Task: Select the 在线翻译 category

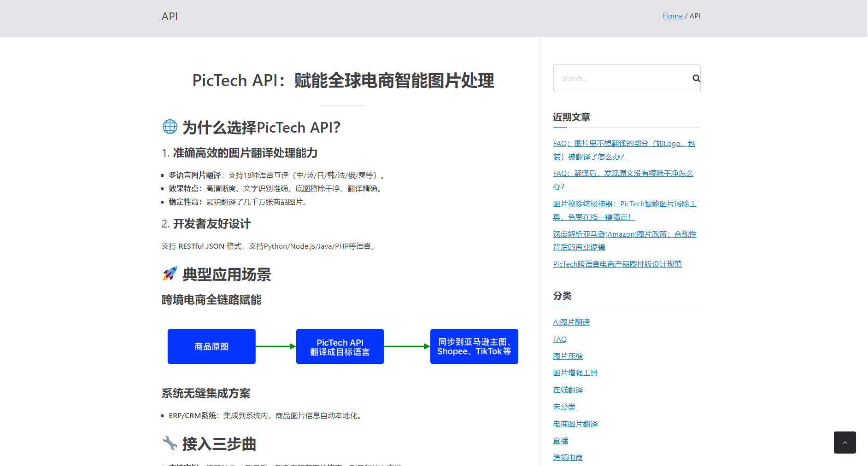Action: (568, 390)
